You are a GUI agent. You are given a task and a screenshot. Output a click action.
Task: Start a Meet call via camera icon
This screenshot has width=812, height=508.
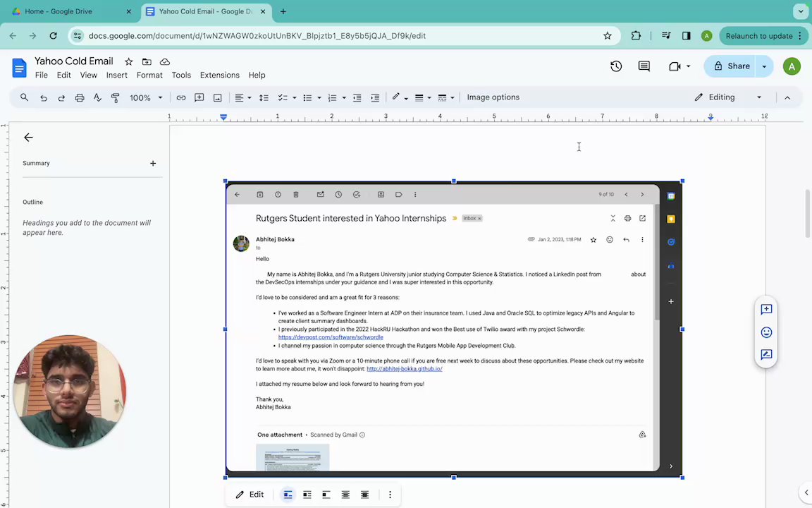tap(675, 66)
